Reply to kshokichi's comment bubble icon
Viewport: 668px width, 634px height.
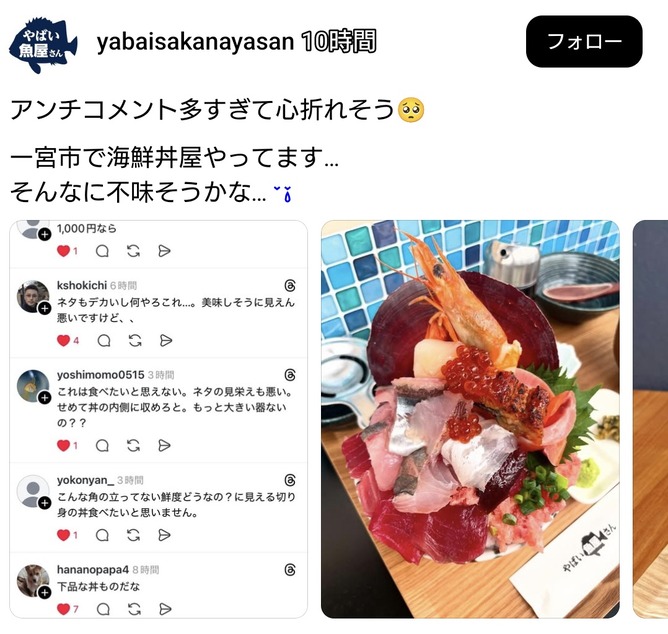click(104, 340)
